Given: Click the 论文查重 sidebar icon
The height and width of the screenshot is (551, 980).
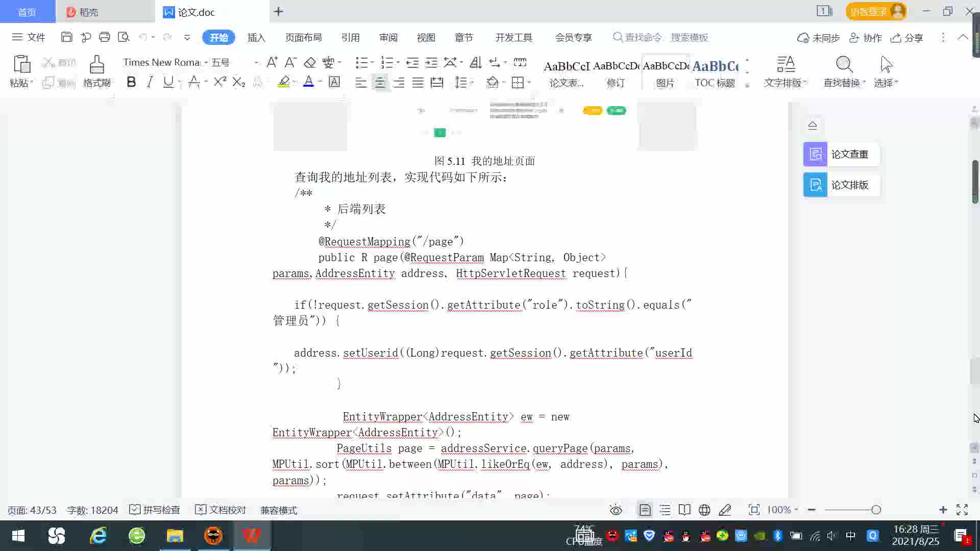Looking at the screenshot, I should [x=815, y=154].
